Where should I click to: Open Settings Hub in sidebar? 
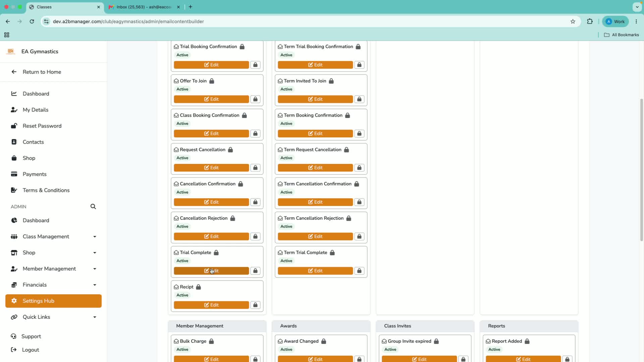(54, 301)
